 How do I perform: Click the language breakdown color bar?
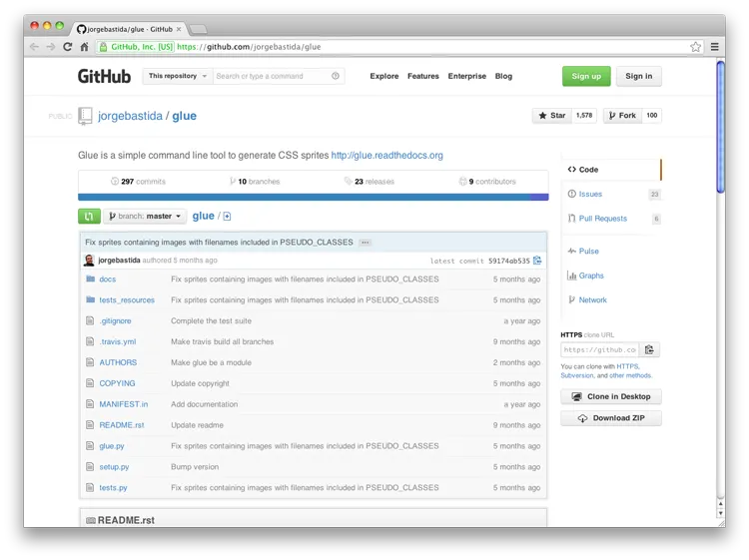314,198
